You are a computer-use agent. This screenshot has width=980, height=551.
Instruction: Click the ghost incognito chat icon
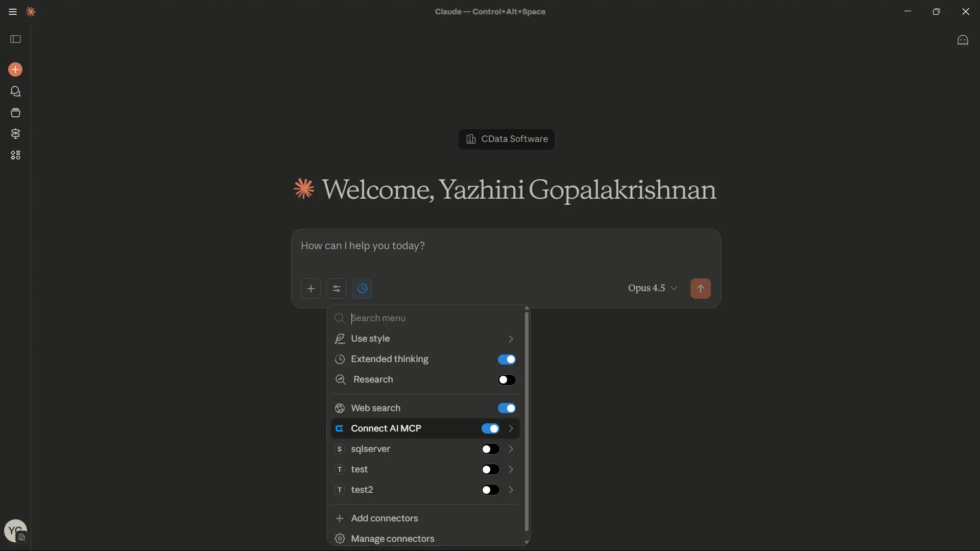coord(963,40)
